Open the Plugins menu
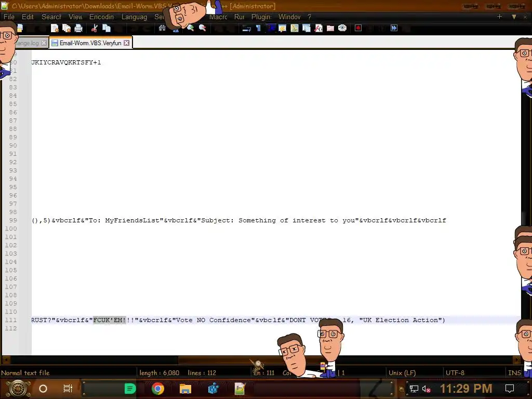Screen dimensions: 532x399 tap(261, 17)
